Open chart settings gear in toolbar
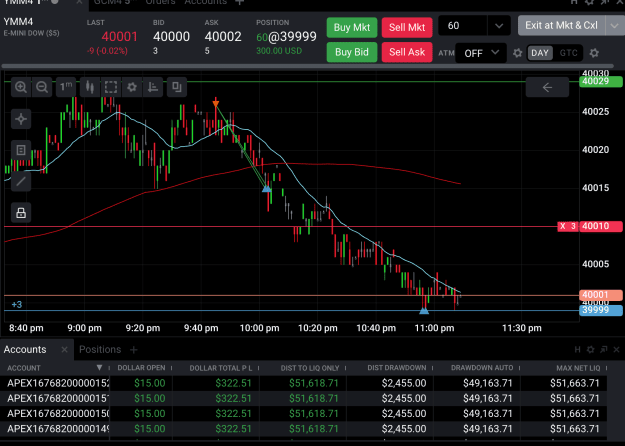 (x=132, y=87)
